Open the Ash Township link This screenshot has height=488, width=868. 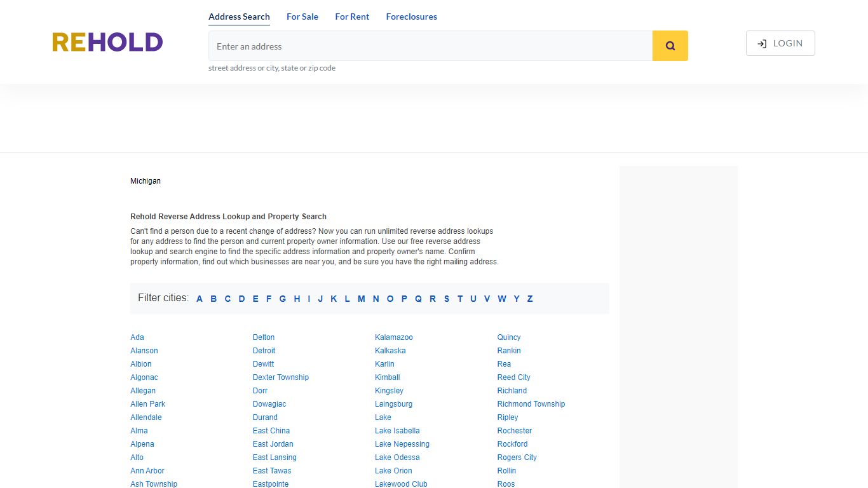tap(154, 484)
